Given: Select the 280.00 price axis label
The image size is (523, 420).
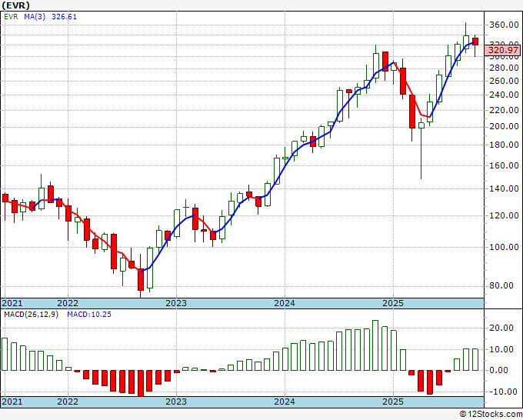Looking at the screenshot, I should tap(504, 68).
